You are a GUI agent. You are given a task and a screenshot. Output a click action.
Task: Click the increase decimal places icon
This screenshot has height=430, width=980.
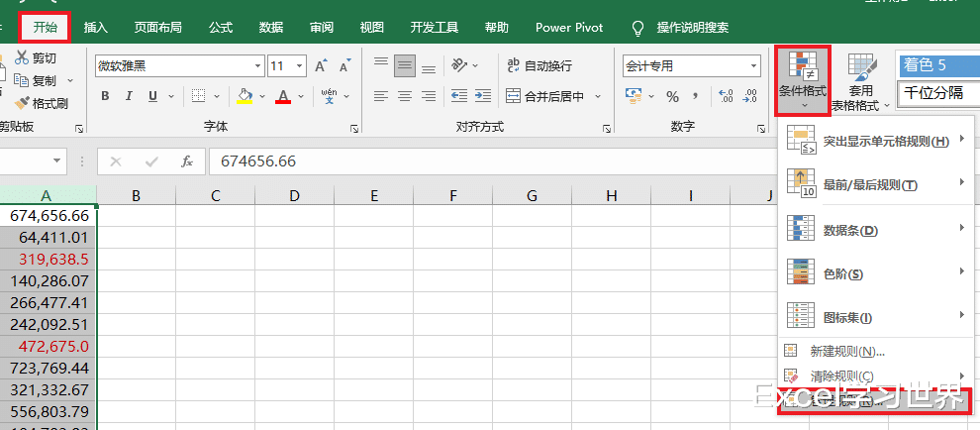click(x=727, y=96)
